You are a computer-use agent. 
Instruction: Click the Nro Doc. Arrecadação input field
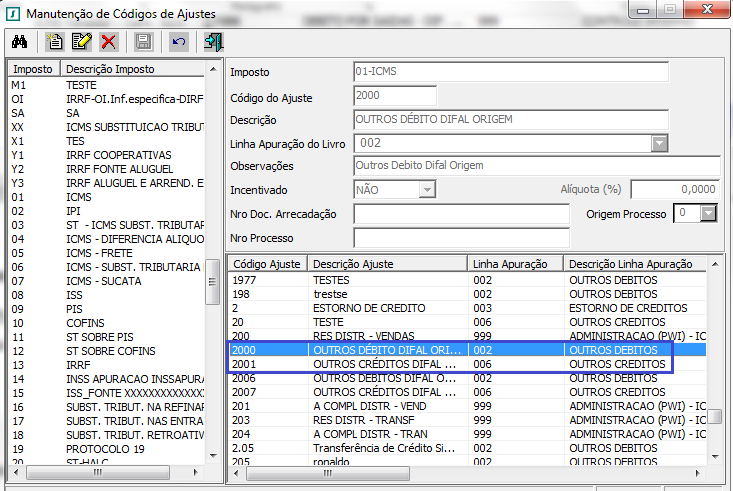461,214
